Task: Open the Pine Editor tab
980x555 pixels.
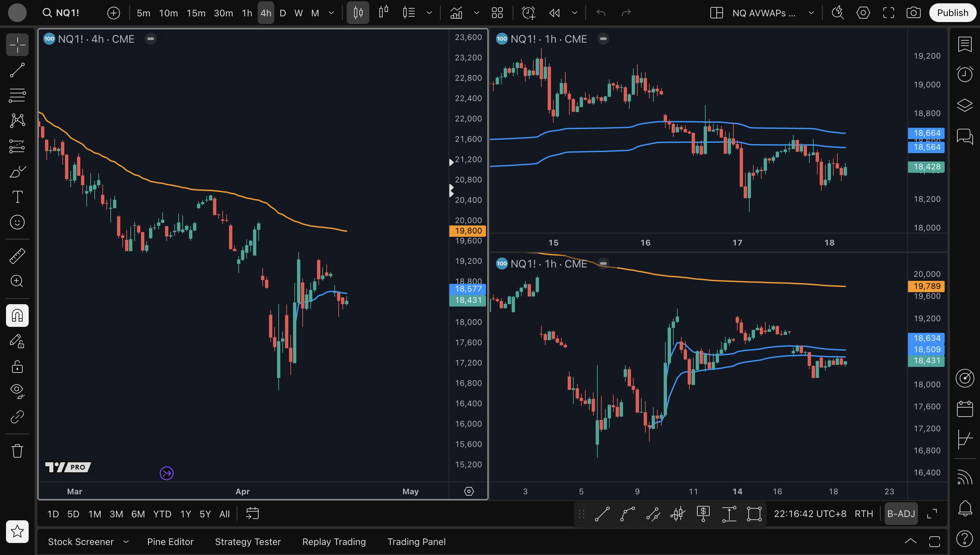Action: pos(170,542)
